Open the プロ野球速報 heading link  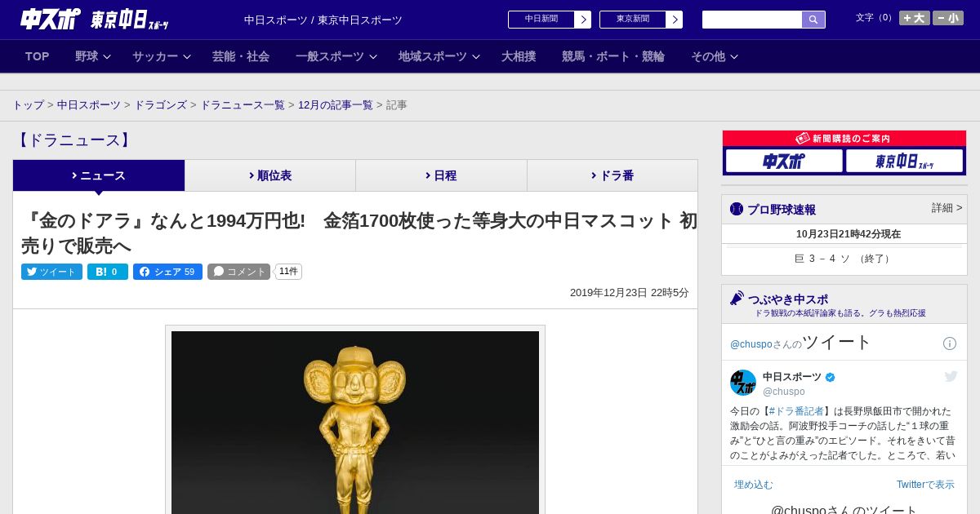tap(782, 209)
